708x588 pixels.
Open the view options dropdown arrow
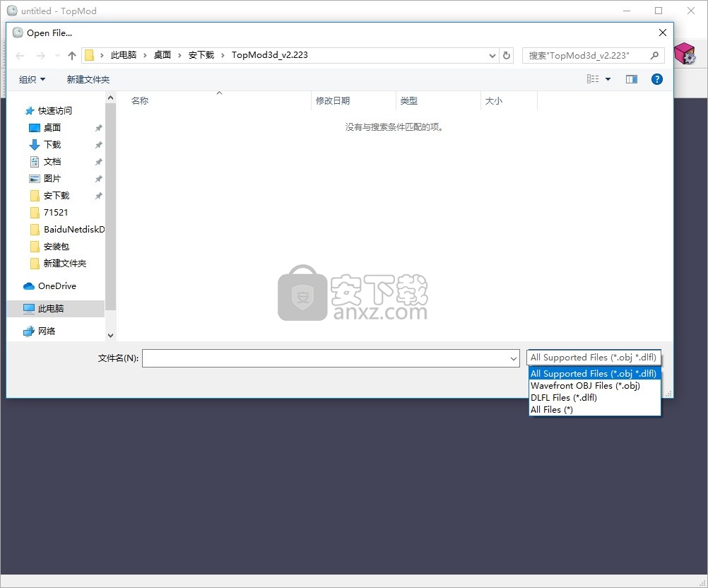point(608,79)
